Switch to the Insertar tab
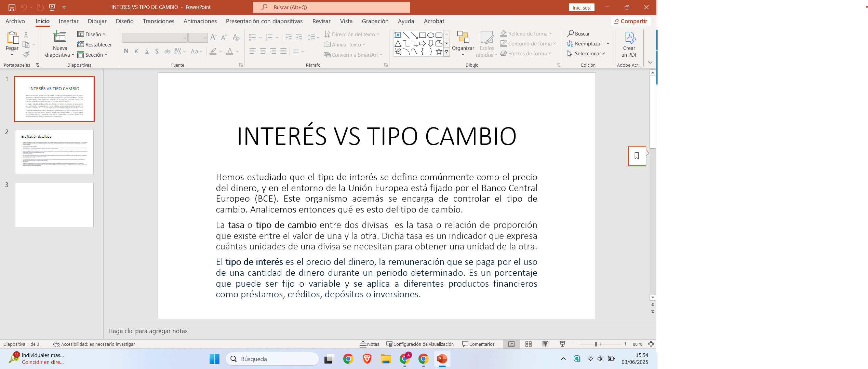This screenshot has width=868, height=369. (x=69, y=21)
